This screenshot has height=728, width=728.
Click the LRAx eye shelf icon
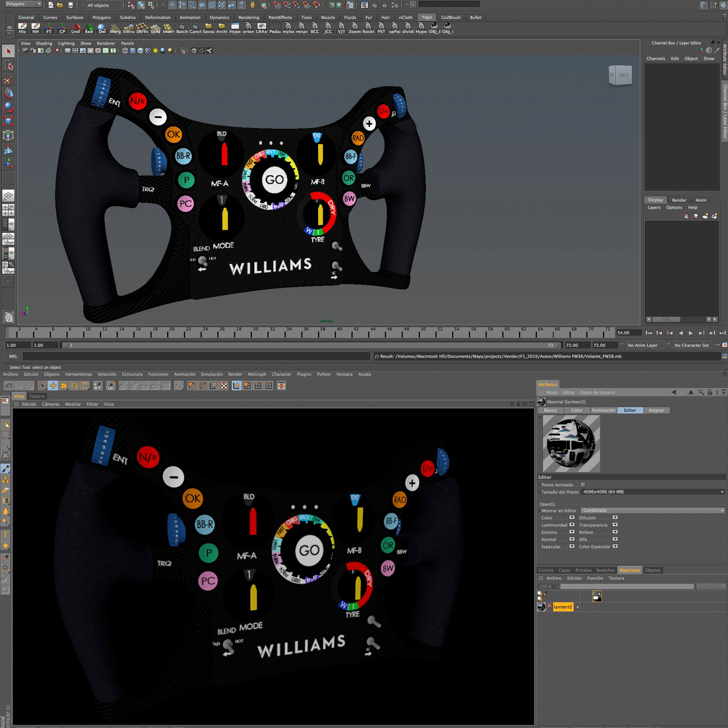[x=261, y=28]
